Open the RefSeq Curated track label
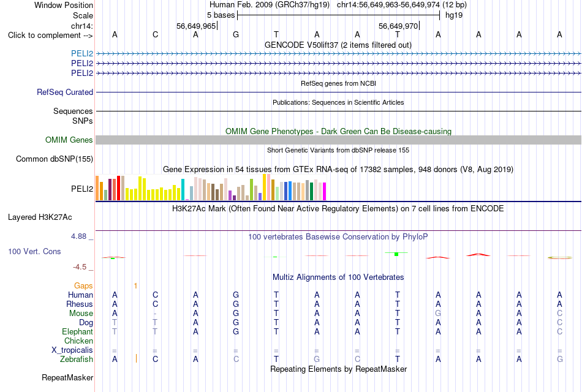This screenshot has width=582, height=392. point(65,92)
